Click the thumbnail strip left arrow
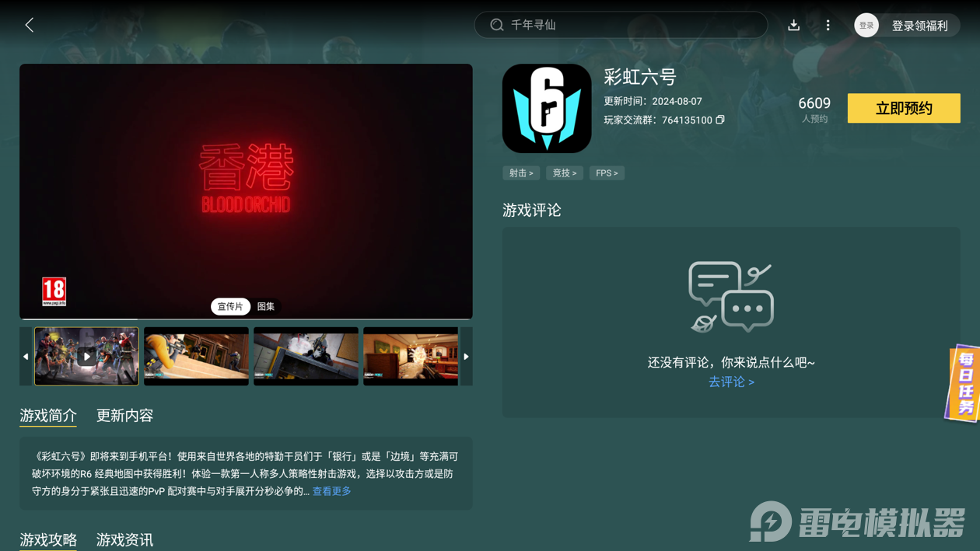980x551 pixels. pos(26,356)
